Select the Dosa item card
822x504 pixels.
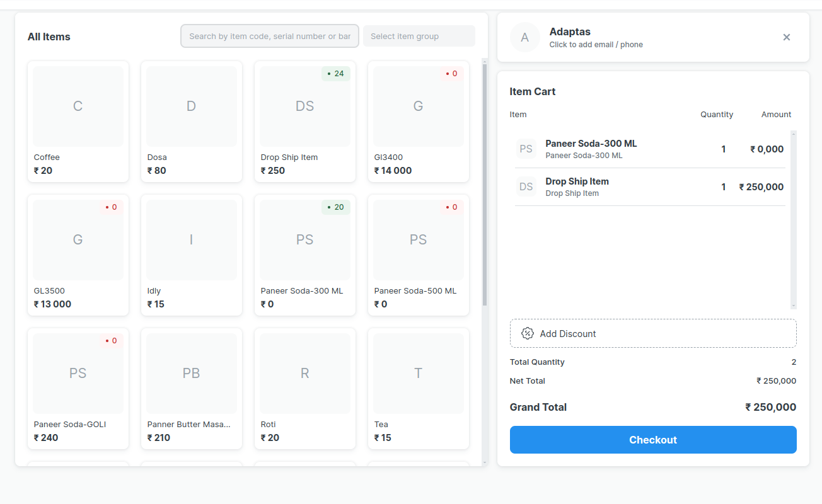(192, 122)
